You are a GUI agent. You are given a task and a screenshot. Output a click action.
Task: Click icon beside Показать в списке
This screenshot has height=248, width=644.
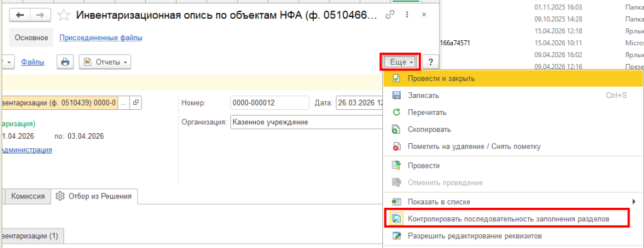396,202
